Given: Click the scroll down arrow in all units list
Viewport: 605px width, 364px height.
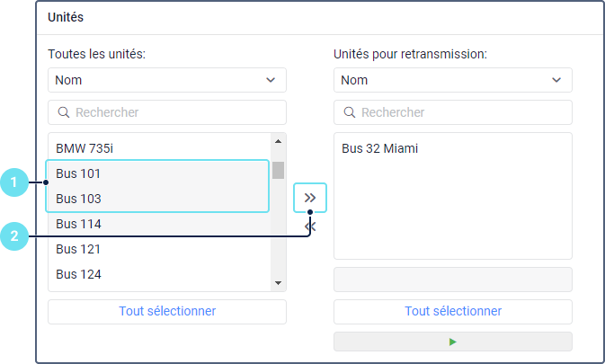Looking at the screenshot, I should click(279, 283).
